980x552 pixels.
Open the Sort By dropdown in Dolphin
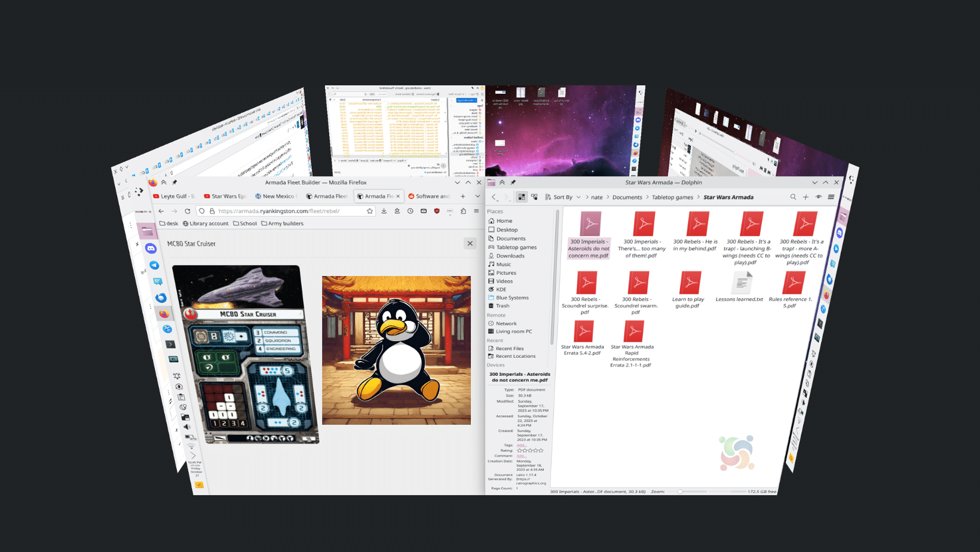coord(562,197)
